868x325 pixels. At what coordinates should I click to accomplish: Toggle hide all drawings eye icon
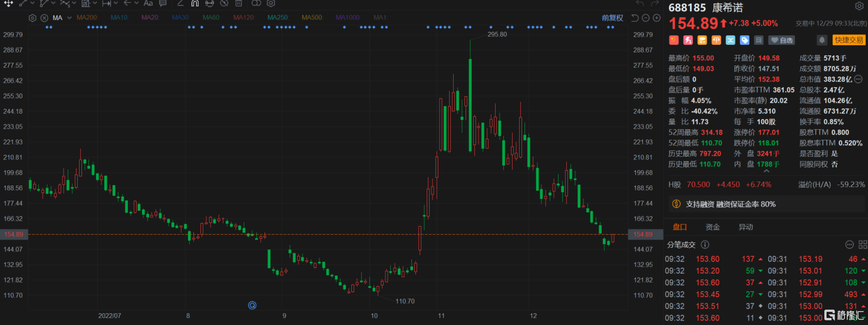[224, 3]
